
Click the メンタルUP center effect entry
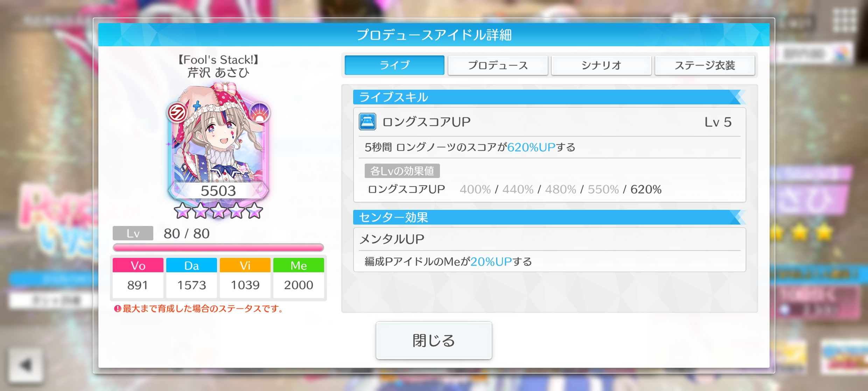[x=549, y=250]
